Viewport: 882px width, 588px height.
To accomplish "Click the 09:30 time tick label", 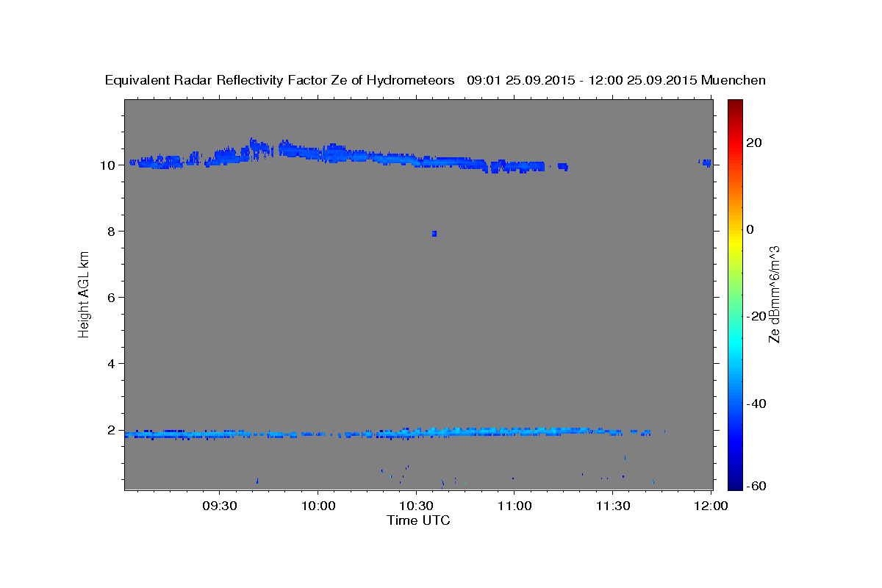I will coord(220,506).
